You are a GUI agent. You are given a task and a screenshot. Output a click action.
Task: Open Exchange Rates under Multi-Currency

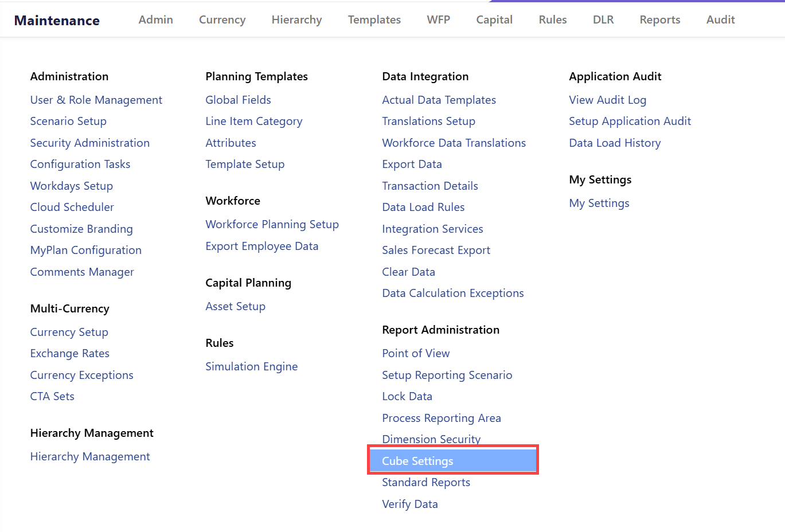click(69, 353)
